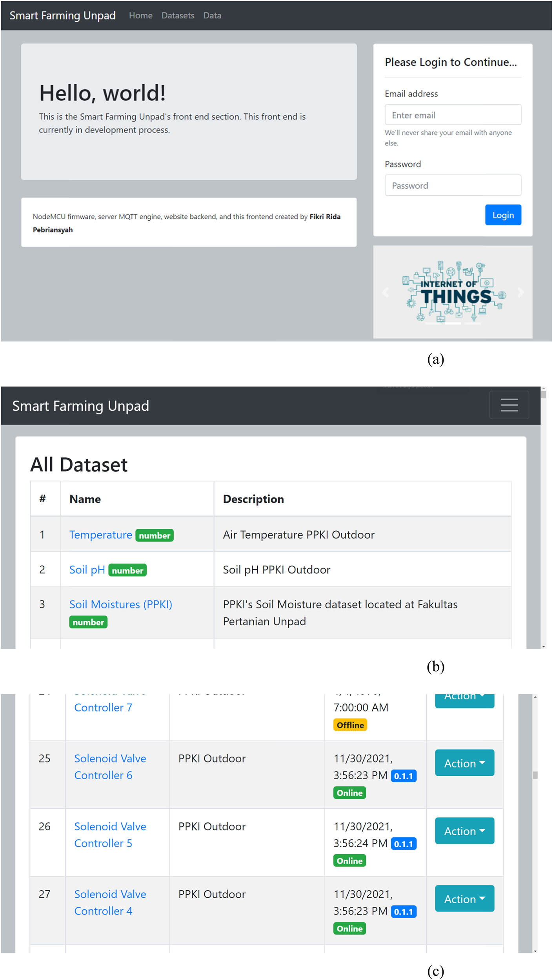Open the Datasets nav item

[x=178, y=15]
